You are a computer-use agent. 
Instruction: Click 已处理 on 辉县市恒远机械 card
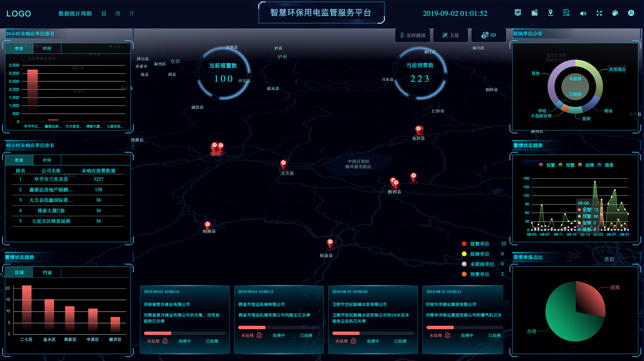click(x=306, y=335)
